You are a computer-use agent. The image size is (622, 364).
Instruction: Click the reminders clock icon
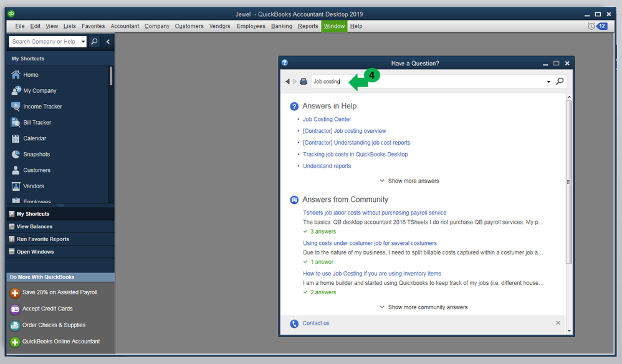point(591,26)
